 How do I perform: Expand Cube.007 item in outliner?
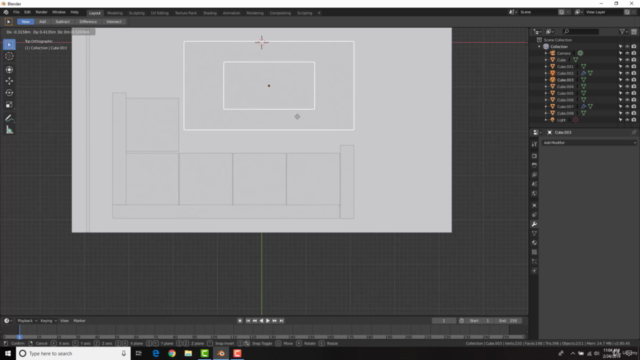(x=546, y=107)
